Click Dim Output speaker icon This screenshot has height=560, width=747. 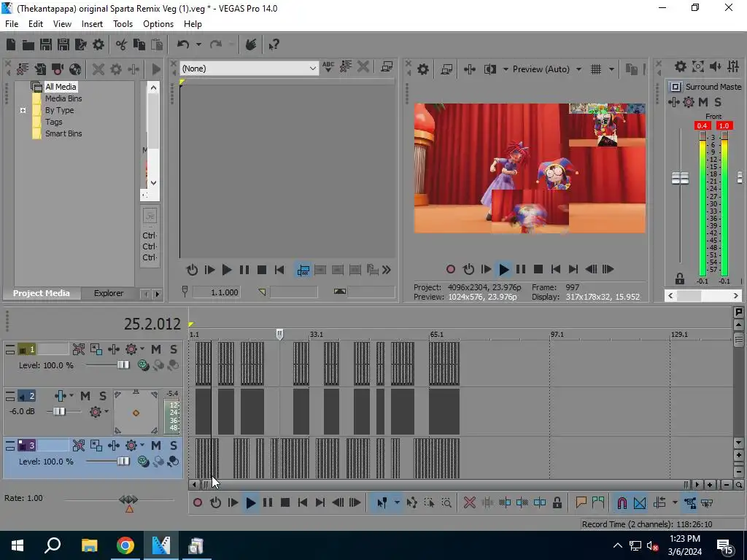tap(716, 66)
